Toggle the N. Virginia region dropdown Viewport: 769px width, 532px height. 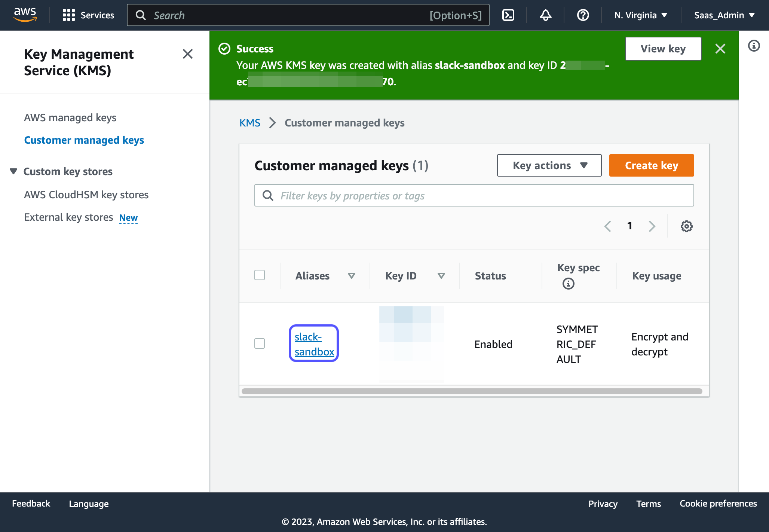pos(641,15)
